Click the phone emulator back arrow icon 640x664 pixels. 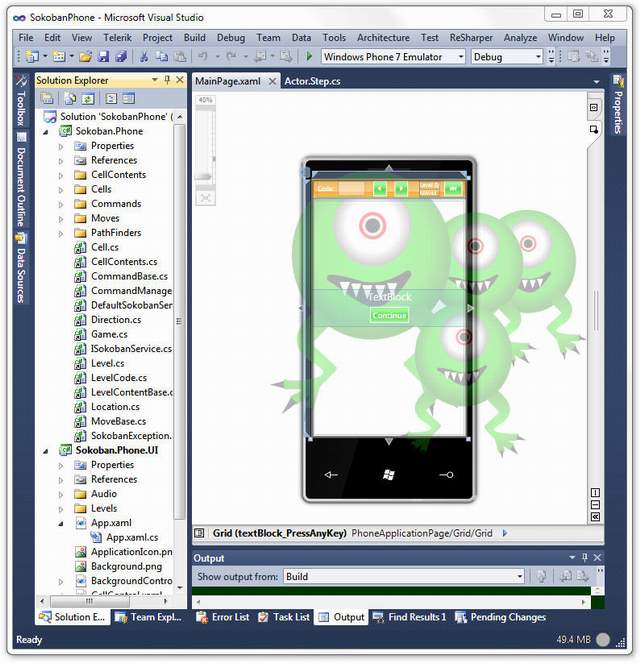(331, 475)
